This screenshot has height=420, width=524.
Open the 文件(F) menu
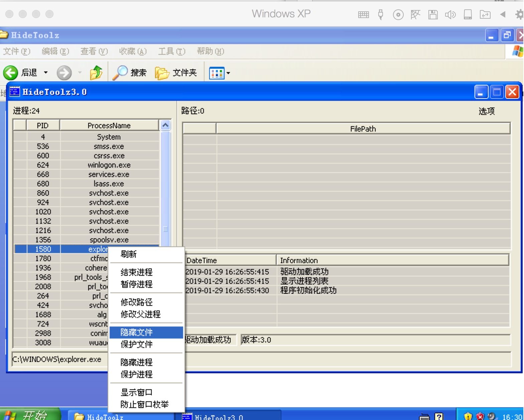tap(17, 51)
